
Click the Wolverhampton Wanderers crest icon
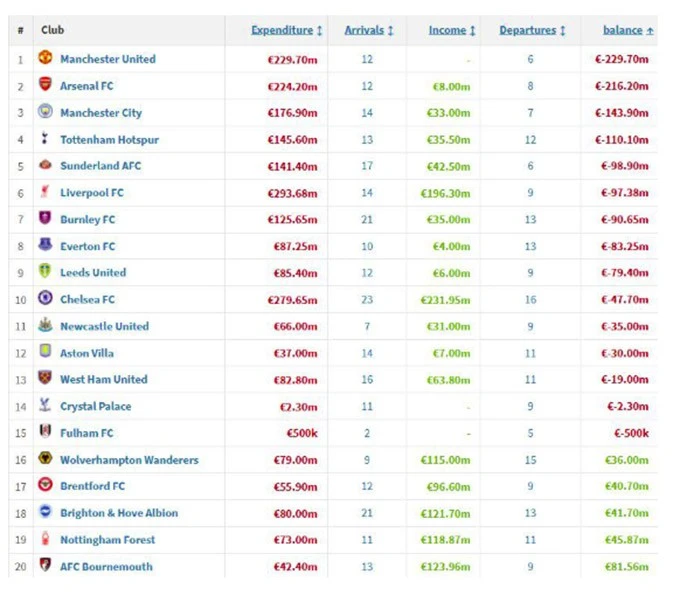click(x=45, y=459)
